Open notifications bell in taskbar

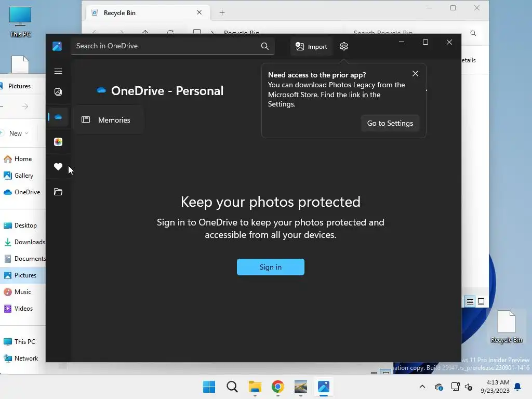(x=517, y=387)
